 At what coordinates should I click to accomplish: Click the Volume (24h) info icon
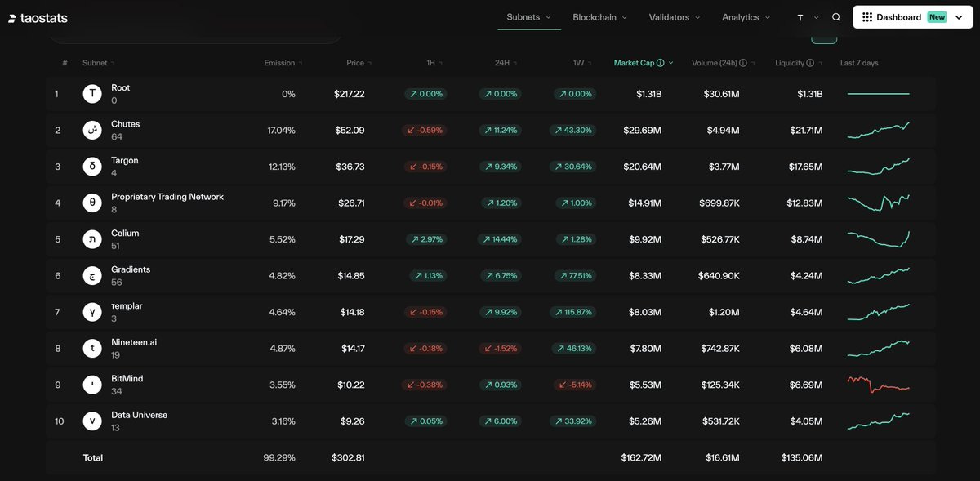coord(745,63)
